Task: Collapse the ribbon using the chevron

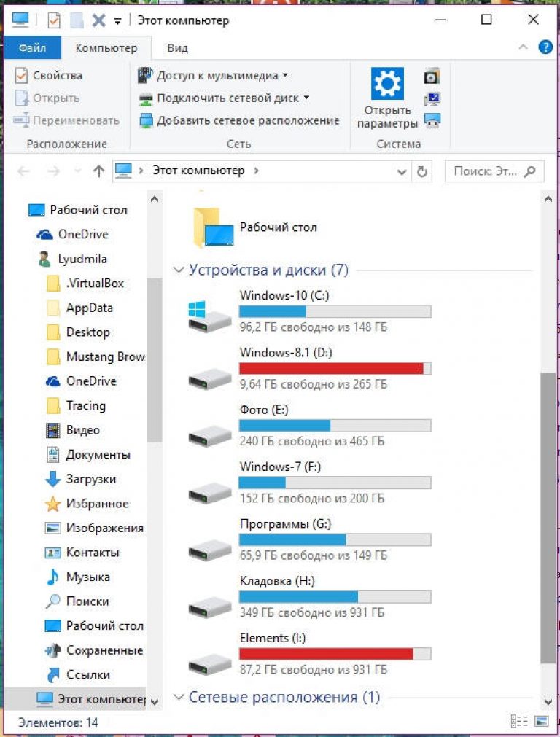Action: tap(523, 47)
